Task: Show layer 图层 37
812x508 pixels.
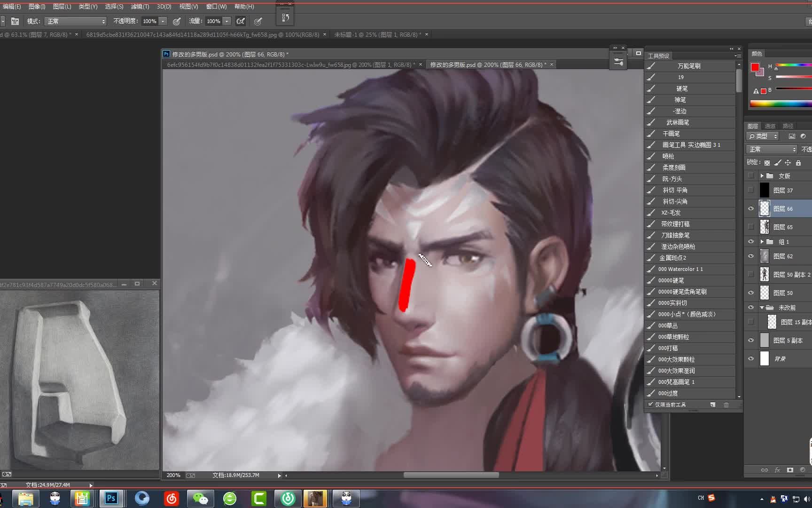Action: [751, 190]
